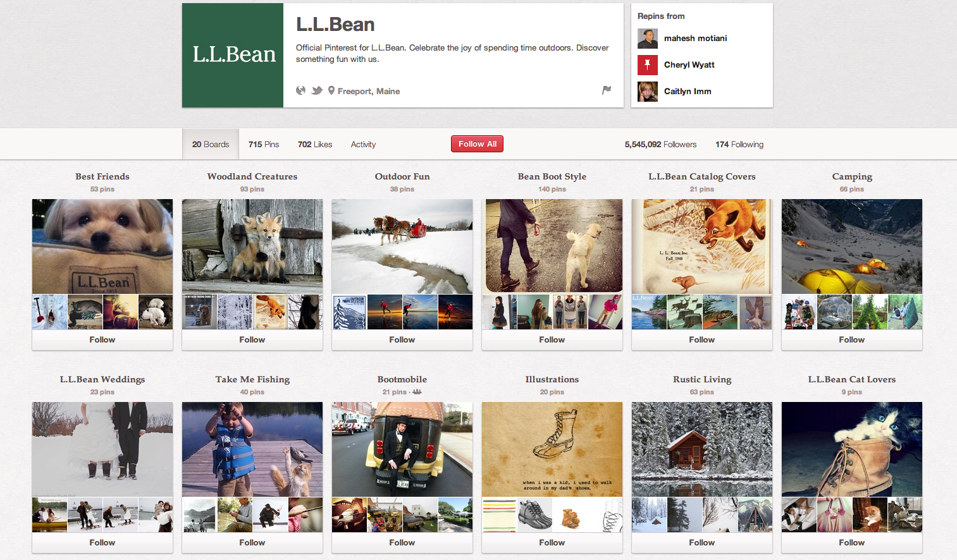
Task: Follow the Rustic Living board
Action: tap(702, 542)
